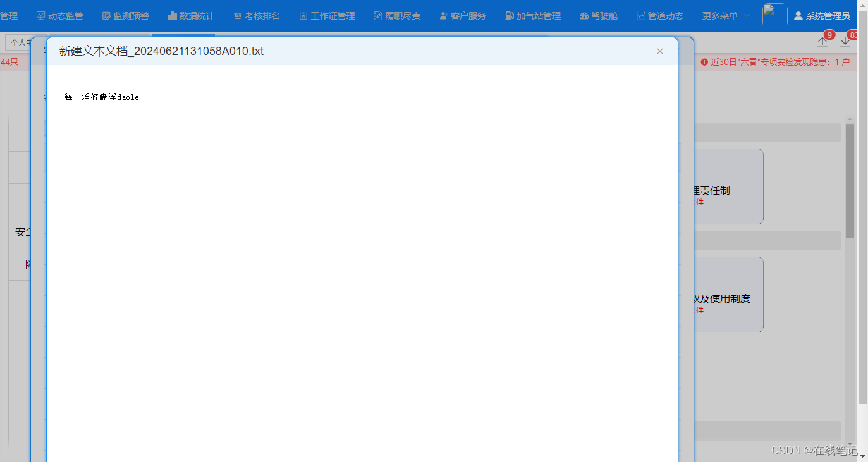Expand the 更多菜单 dropdown
The width and height of the screenshot is (868, 462).
726,16
